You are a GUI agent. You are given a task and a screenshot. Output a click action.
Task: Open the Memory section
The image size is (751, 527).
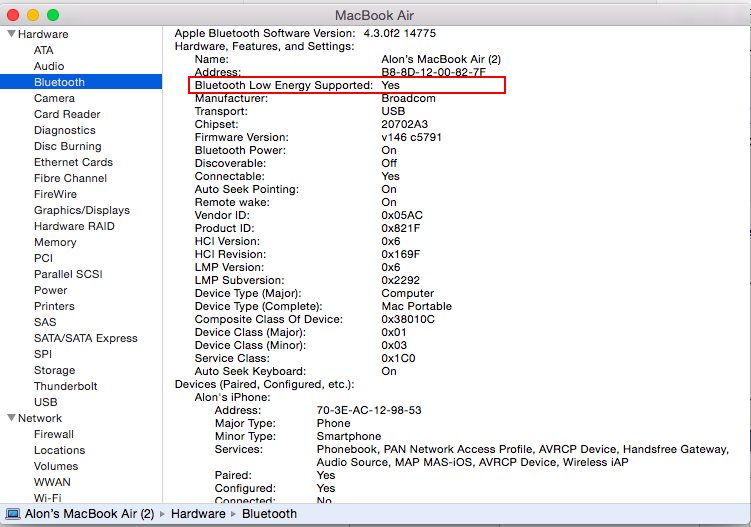click(x=55, y=242)
